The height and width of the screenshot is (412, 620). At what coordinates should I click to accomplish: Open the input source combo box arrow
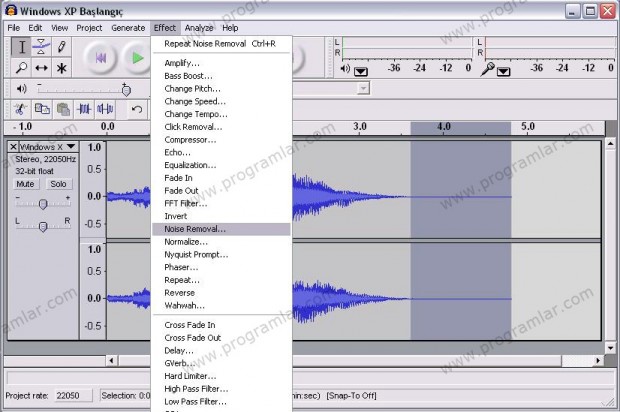(363, 88)
